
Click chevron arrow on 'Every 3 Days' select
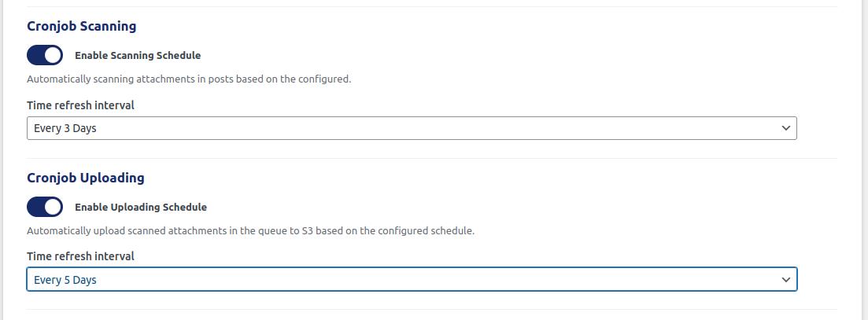pyautogui.click(x=785, y=128)
